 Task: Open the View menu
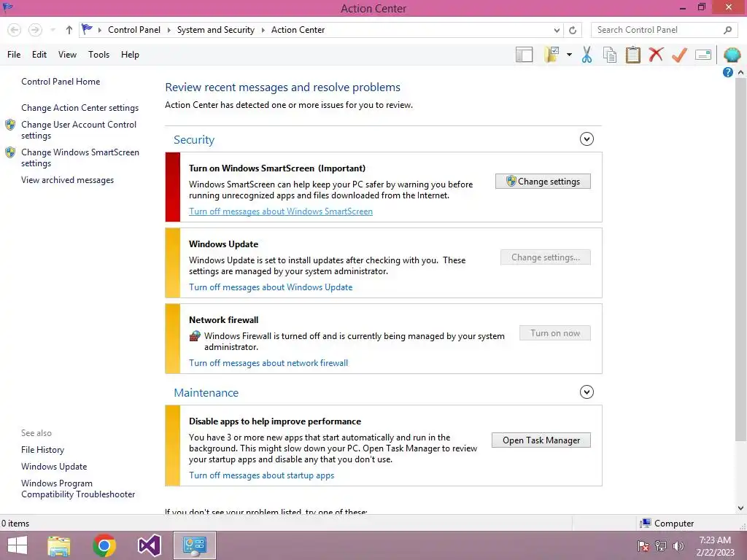67,55
